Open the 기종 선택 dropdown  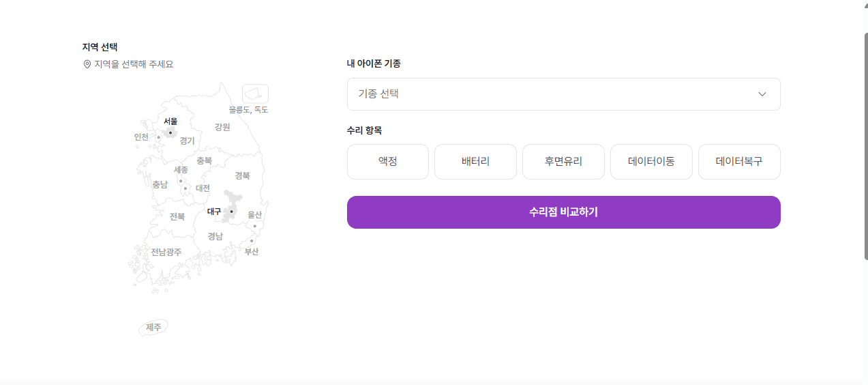[x=563, y=94]
